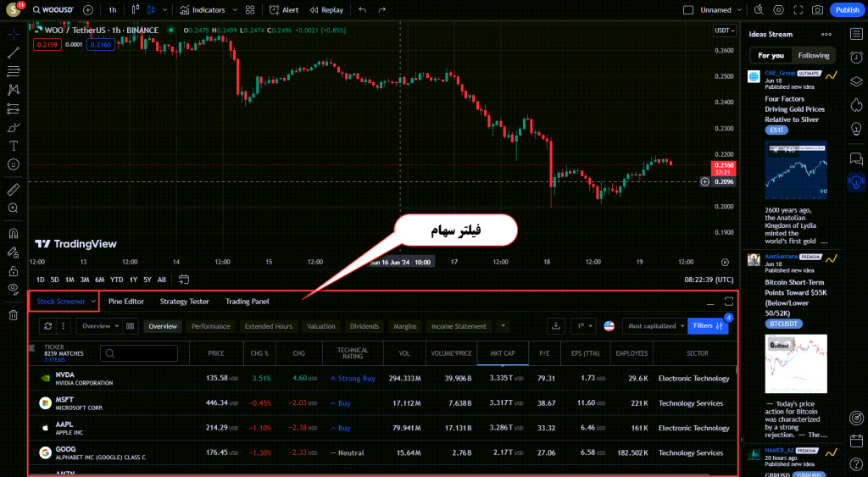
Task: Select the crosshair cursor tool
Action: pos(14,34)
